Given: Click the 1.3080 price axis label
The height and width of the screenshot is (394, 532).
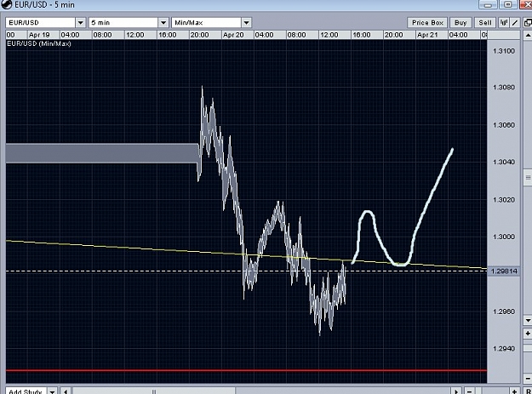Looking at the screenshot, I should coord(504,87).
